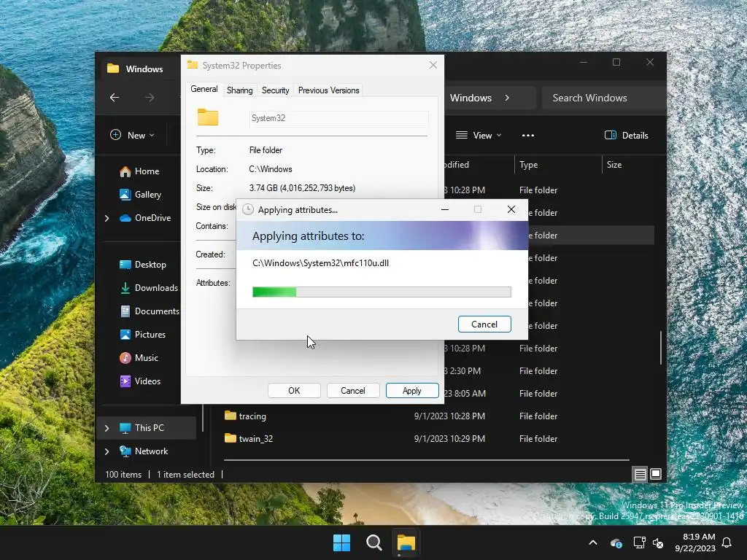Click Cancel in System32 Properties
Image resolution: width=747 pixels, height=560 pixels.
[x=352, y=391]
